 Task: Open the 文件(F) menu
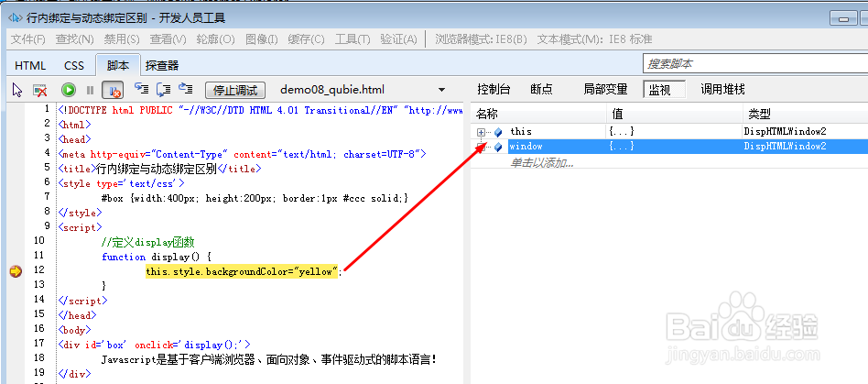[x=28, y=39]
